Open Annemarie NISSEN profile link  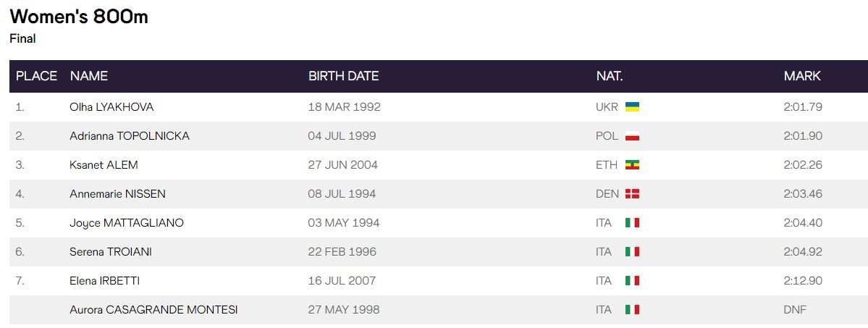(x=117, y=194)
